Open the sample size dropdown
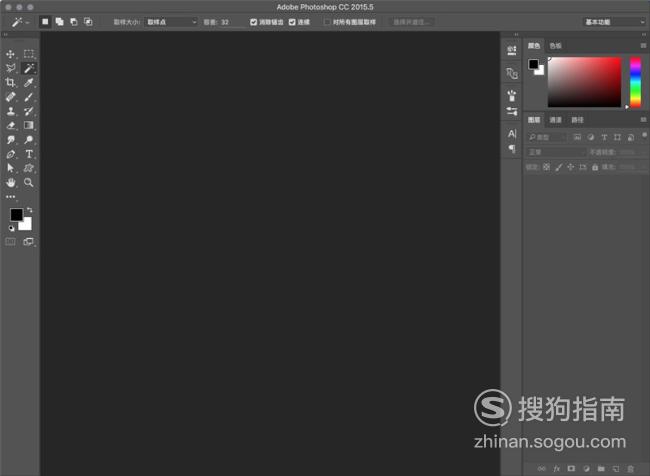 coord(171,22)
